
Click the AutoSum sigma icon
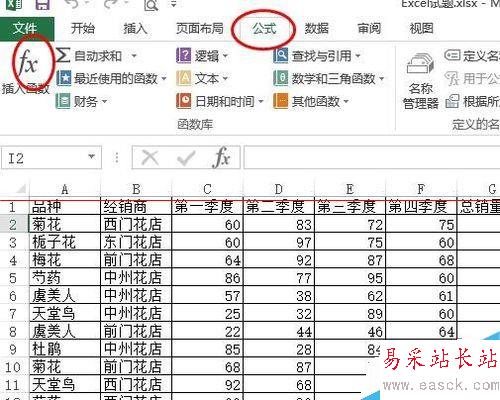[63, 55]
